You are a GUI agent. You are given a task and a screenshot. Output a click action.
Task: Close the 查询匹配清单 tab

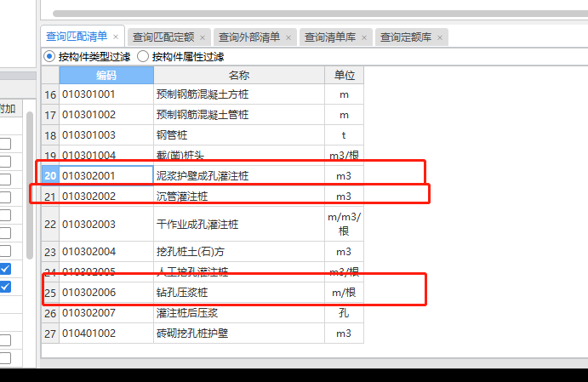[116, 37]
